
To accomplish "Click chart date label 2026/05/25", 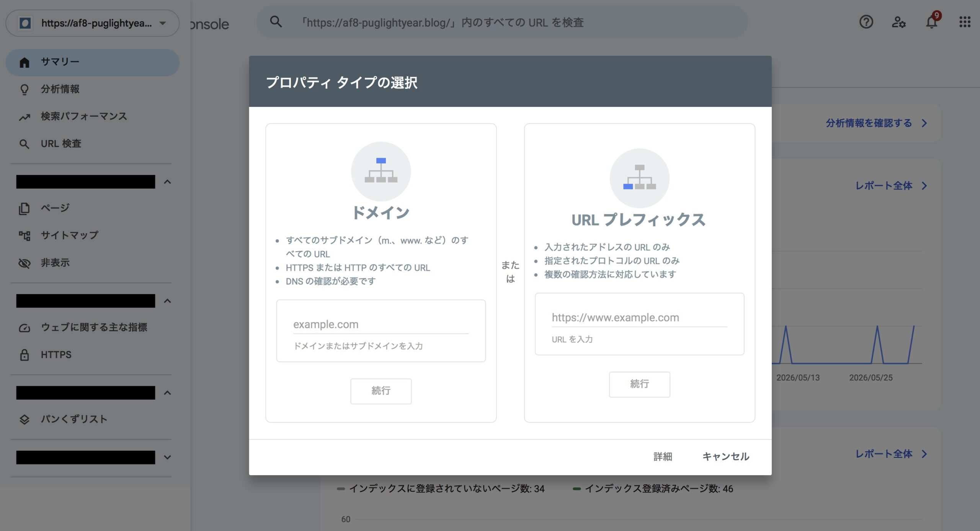I will [871, 378].
